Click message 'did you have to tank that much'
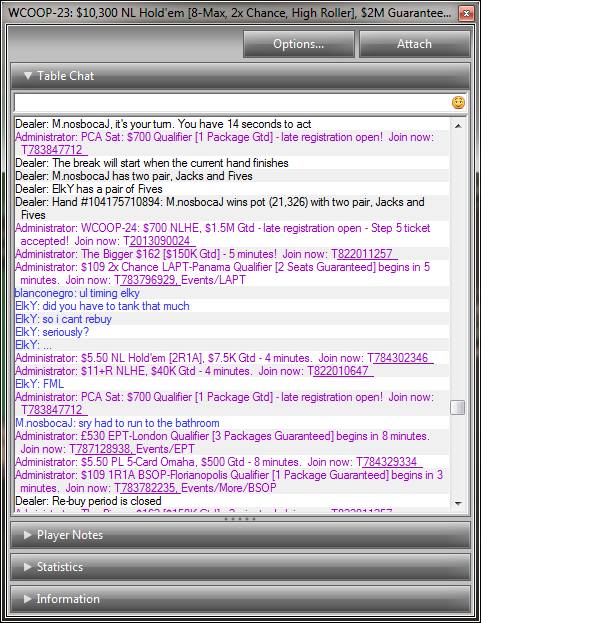This screenshot has height=623, width=600. coord(116,306)
